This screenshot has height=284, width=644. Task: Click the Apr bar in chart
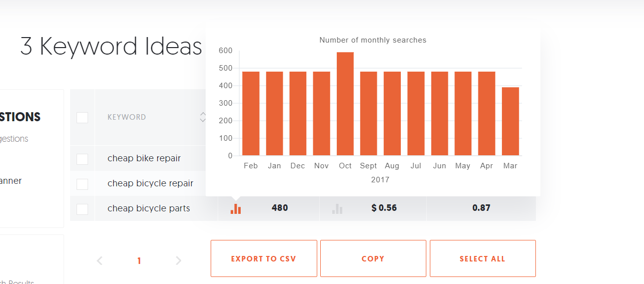(x=487, y=114)
